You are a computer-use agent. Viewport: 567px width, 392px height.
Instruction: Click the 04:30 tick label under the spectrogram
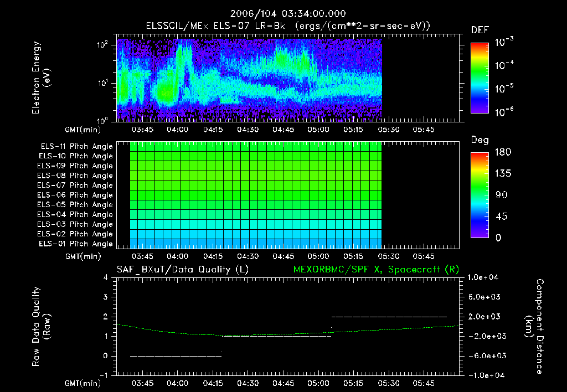pos(248,130)
